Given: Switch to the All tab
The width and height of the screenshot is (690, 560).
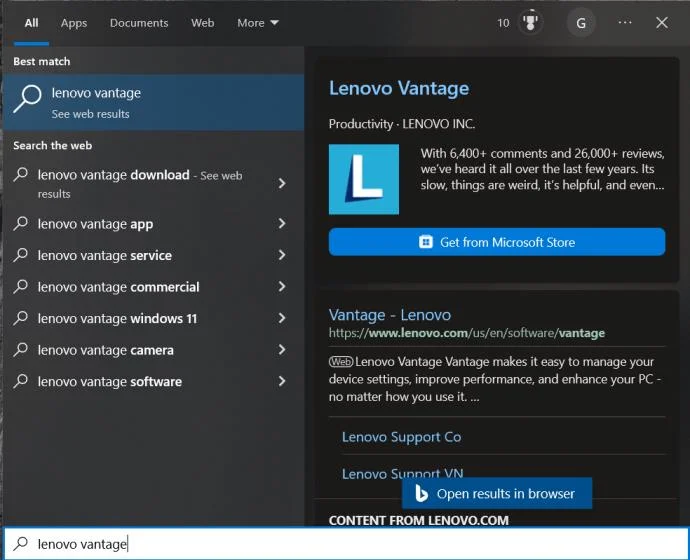Looking at the screenshot, I should [31, 23].
